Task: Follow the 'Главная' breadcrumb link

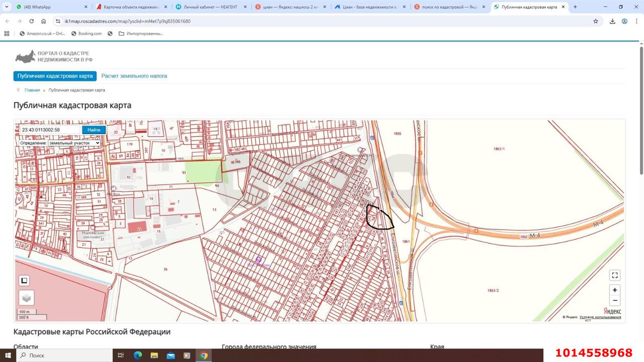Action: click(x=32, y=90)
